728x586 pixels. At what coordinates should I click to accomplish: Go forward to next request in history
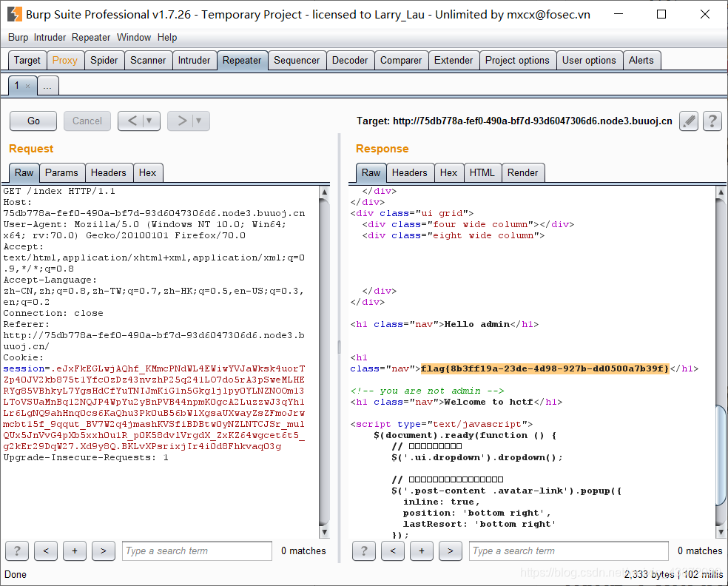tap(181, 121)
